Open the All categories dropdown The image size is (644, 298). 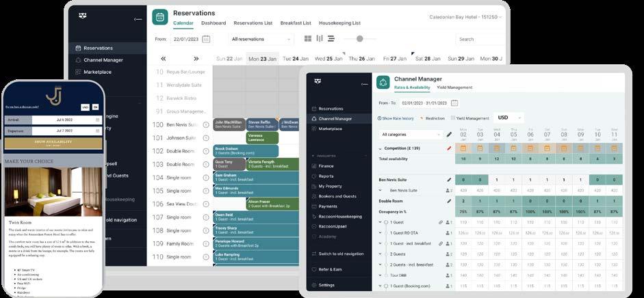[411, 135]
